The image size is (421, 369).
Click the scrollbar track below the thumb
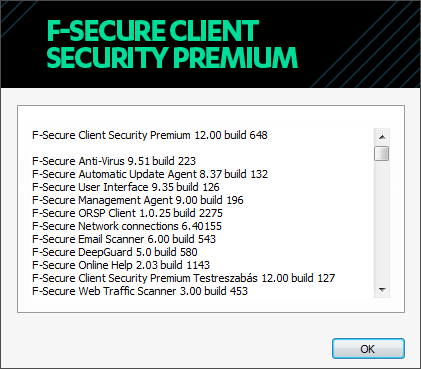[382, 221]
